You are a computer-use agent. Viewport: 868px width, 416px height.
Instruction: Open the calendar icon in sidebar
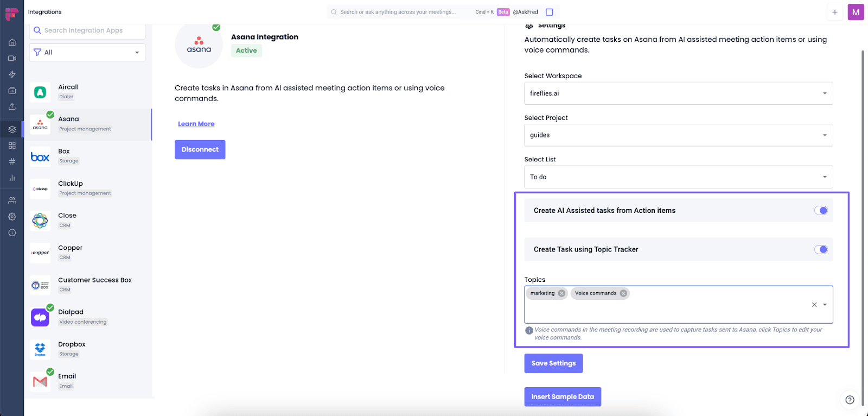click(x=12, y=91)
